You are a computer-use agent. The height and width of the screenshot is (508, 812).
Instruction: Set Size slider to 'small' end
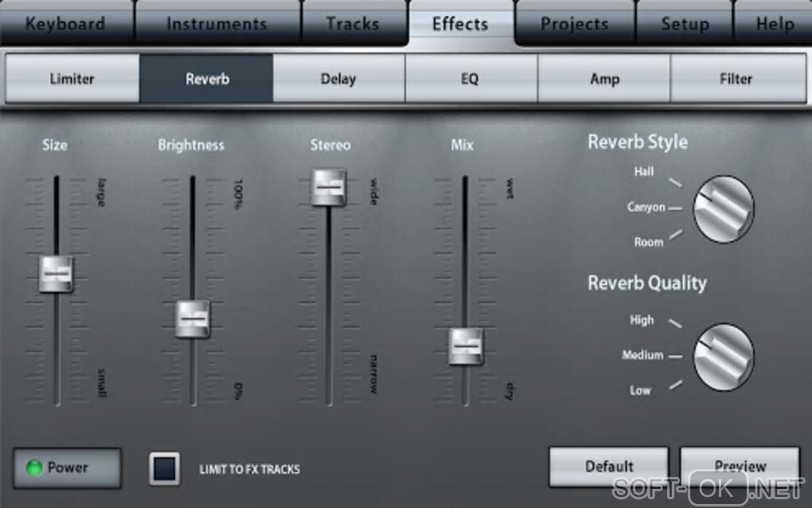[102, 383]
